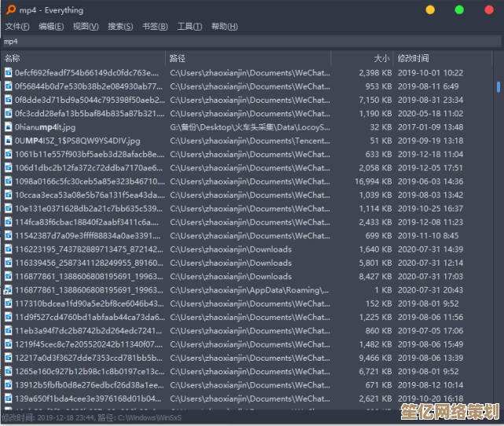Focus the search box containing mp4
504x426 pixels.
click(252, 42)
